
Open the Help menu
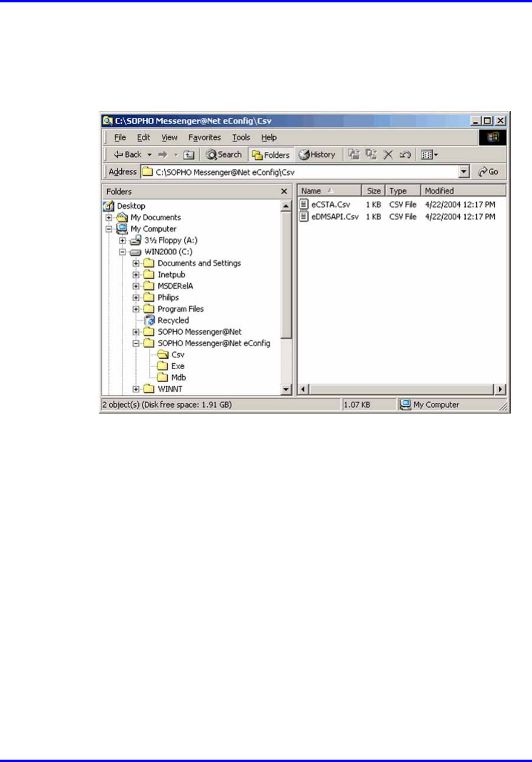pos(269,137)
